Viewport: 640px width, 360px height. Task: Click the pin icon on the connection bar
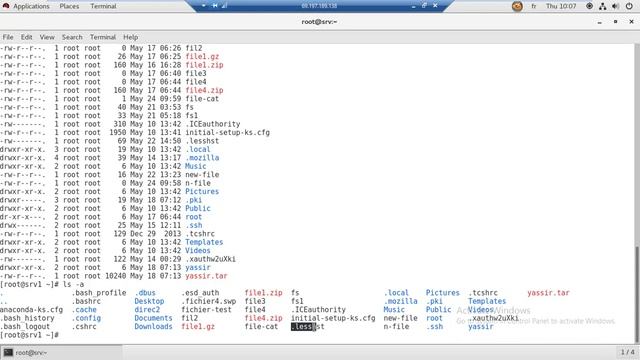pyautogui.click(x=215, y=6)
